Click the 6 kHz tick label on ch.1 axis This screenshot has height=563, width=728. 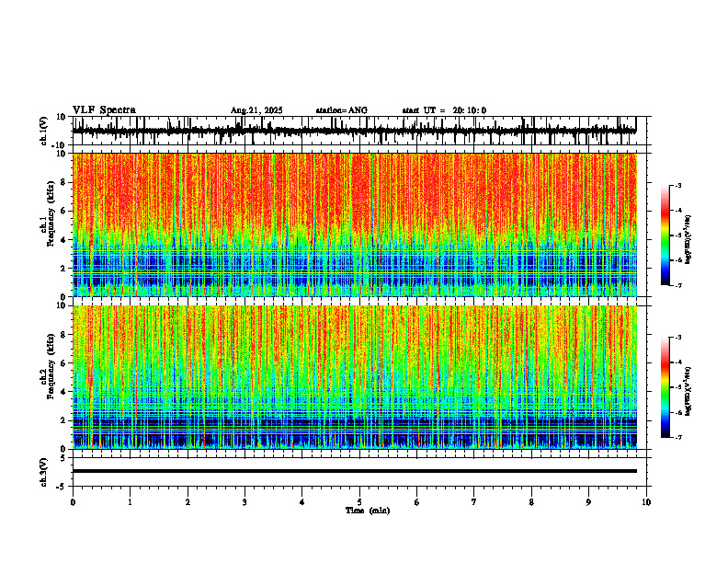pos(64,211)
